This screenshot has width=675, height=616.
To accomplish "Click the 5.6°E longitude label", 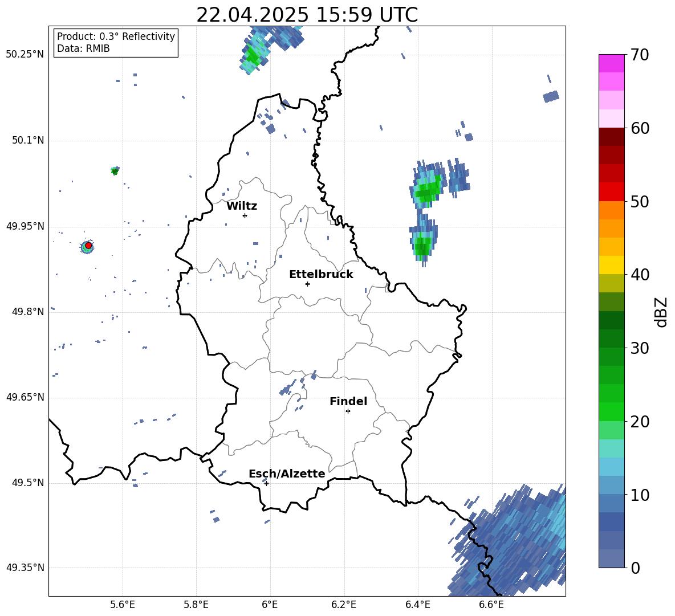I will pyautogui.click(x=123, y=605).
